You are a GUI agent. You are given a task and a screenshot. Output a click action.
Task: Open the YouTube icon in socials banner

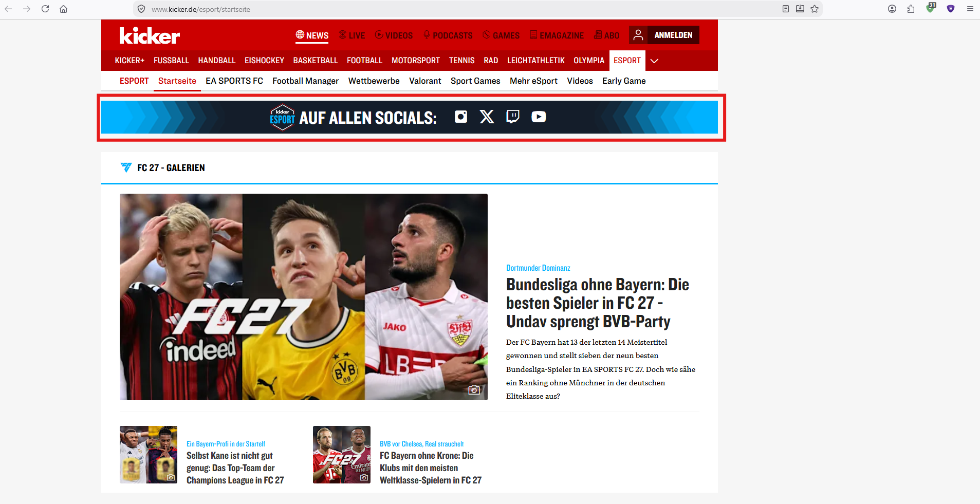pyautogui.click(x=539, y=117)
